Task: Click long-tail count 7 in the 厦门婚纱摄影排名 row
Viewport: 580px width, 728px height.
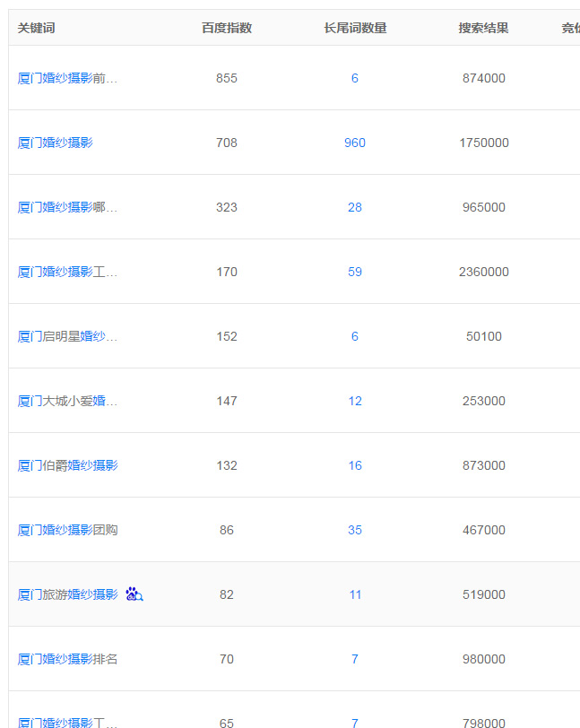Action: [355, 659]
